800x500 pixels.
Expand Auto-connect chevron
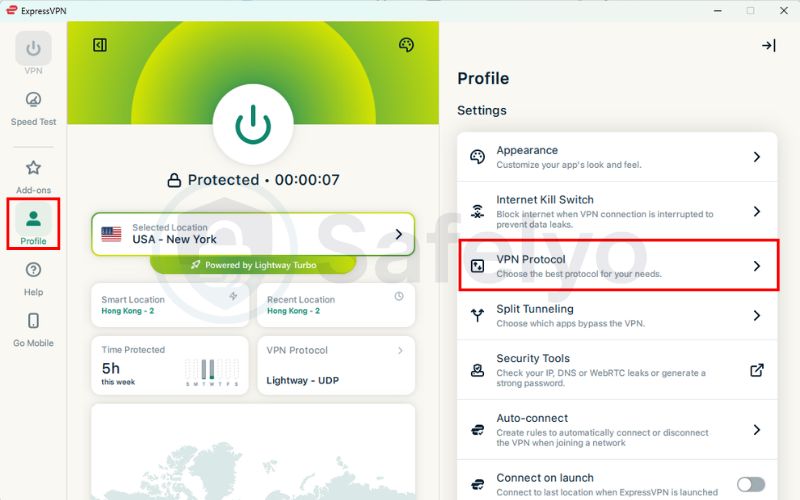[757, 430]
